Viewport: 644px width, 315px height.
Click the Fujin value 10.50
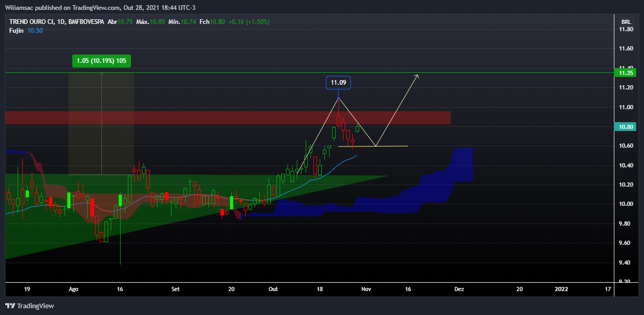pyautogui.click(x=35, y=31)
